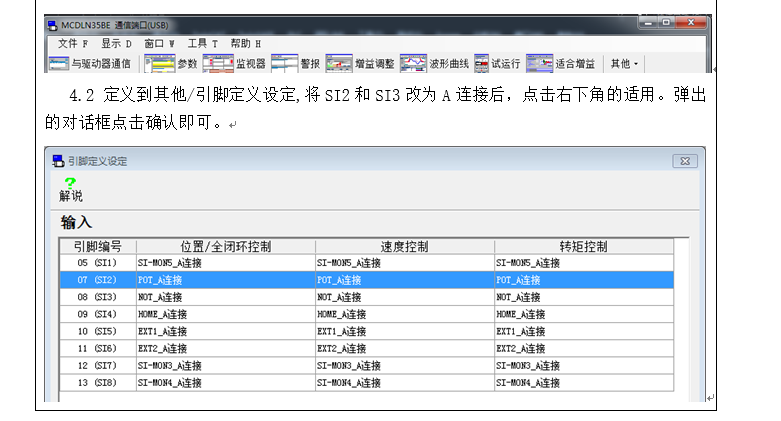Close the 引脚定义设定 dialog window

pos(684,160)
